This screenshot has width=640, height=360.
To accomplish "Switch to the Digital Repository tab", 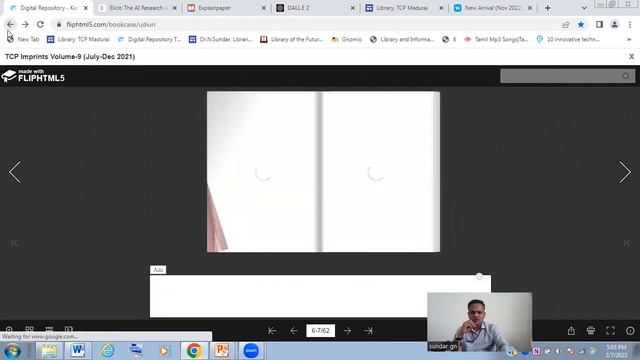I will 48,8.
